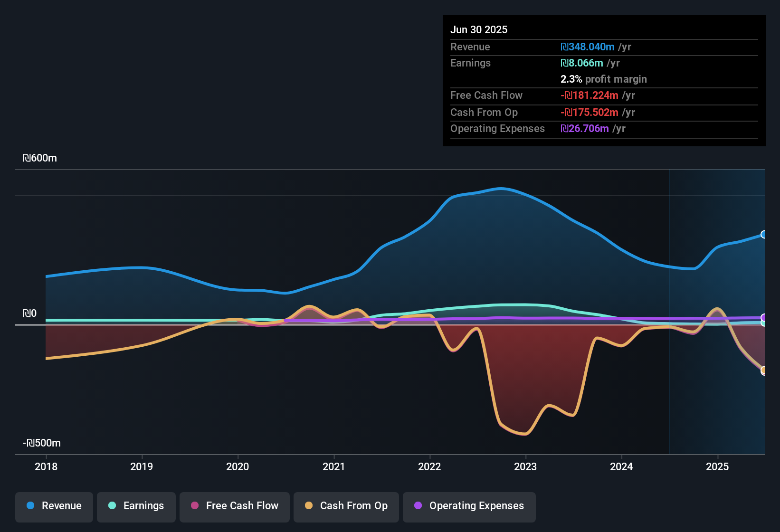Select the Revenue data point marker on chart edge
Screen dimensions: 780x532
click(764, 234)
